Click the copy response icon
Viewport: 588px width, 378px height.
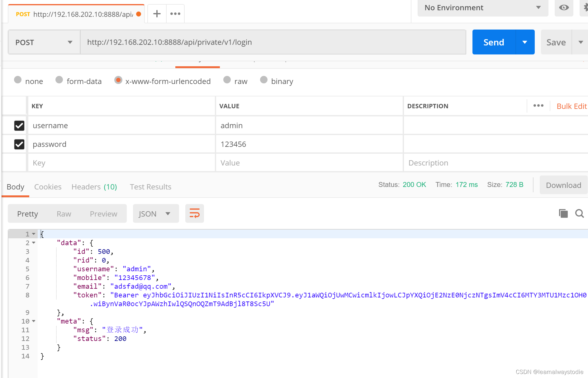click(x=563, y=213)
